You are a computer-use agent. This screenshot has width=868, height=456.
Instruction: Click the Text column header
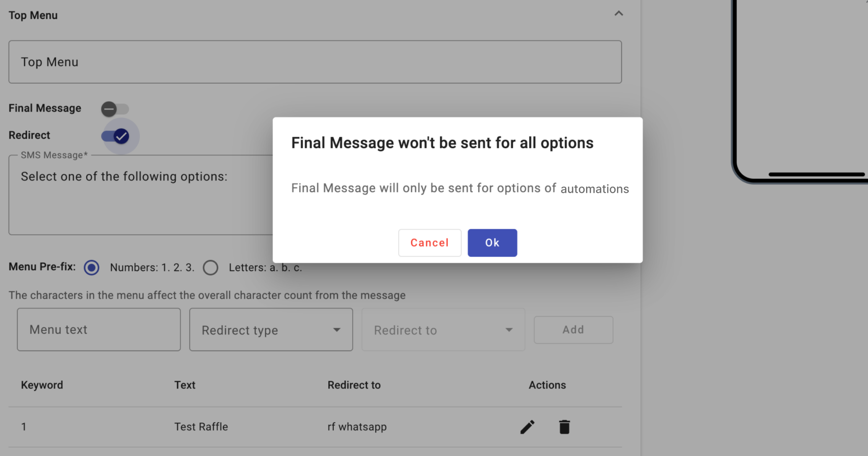(185, 385)
